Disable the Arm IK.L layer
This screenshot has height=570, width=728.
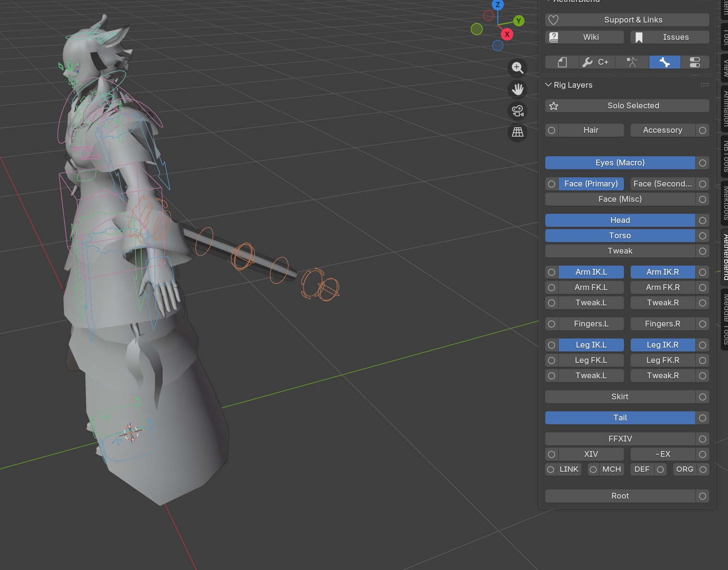point(591,272)
